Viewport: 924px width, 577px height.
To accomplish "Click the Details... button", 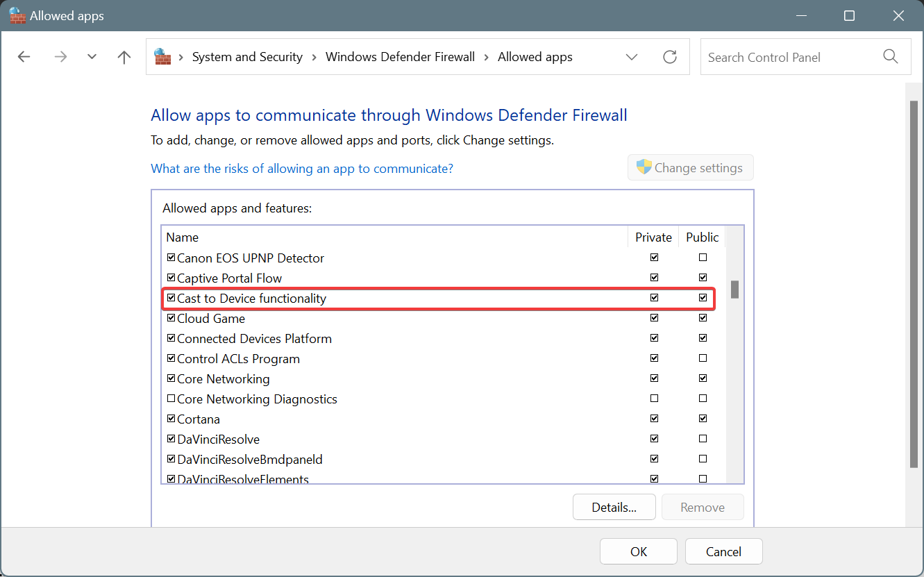I will click(x=614, y=507).
